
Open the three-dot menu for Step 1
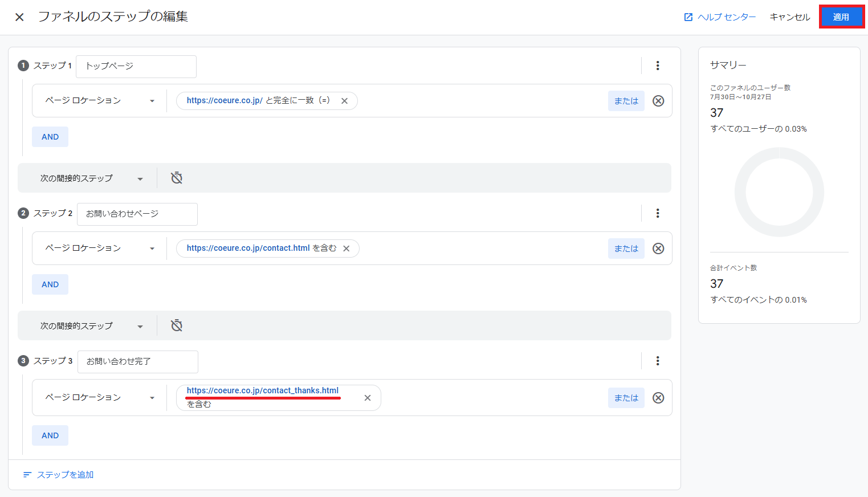658,66
